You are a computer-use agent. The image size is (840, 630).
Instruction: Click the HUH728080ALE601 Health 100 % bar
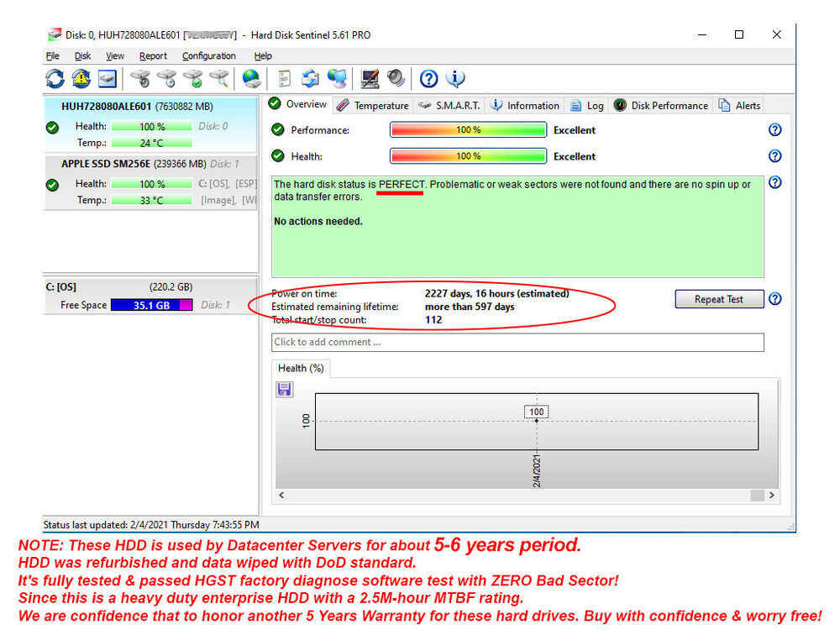click(x=151, y=127)
